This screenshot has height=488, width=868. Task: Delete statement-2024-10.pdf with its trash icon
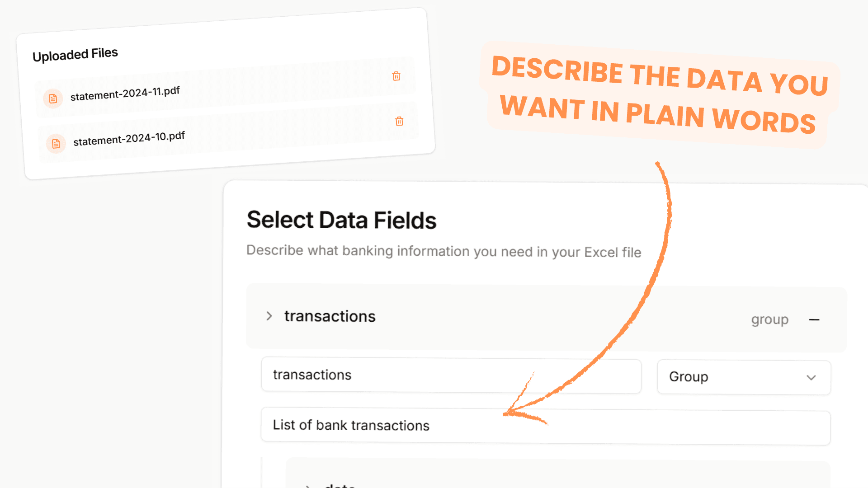[x=399, y=121]
